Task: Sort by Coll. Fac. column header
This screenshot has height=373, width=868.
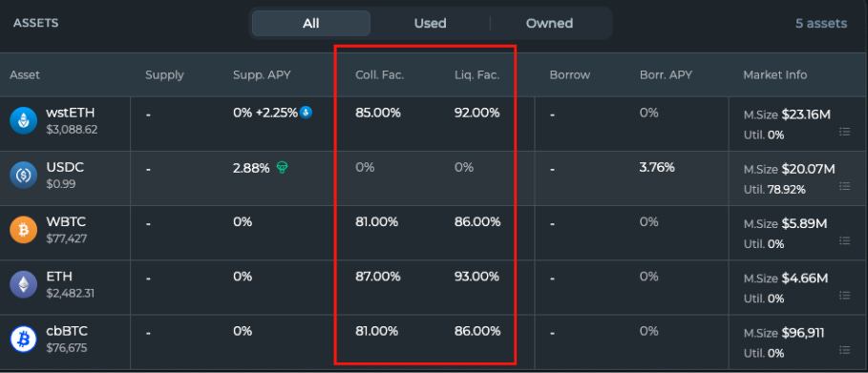Action: [380, 74]
